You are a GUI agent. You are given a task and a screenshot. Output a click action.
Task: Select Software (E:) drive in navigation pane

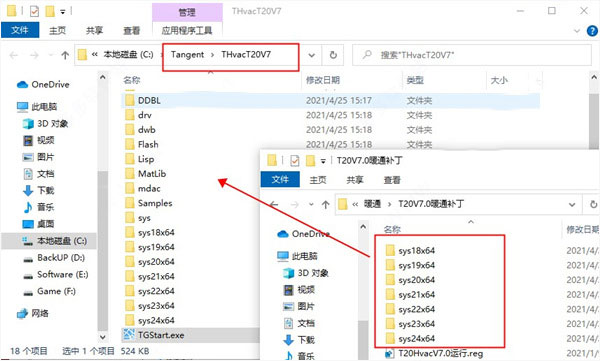(55, 274)
